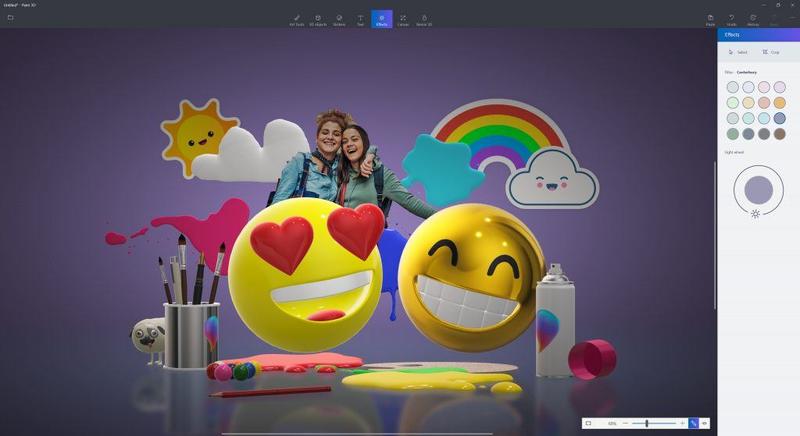Apply the brown filter swatch
Viewport: 800px width, 436px height.
(780, 134)
